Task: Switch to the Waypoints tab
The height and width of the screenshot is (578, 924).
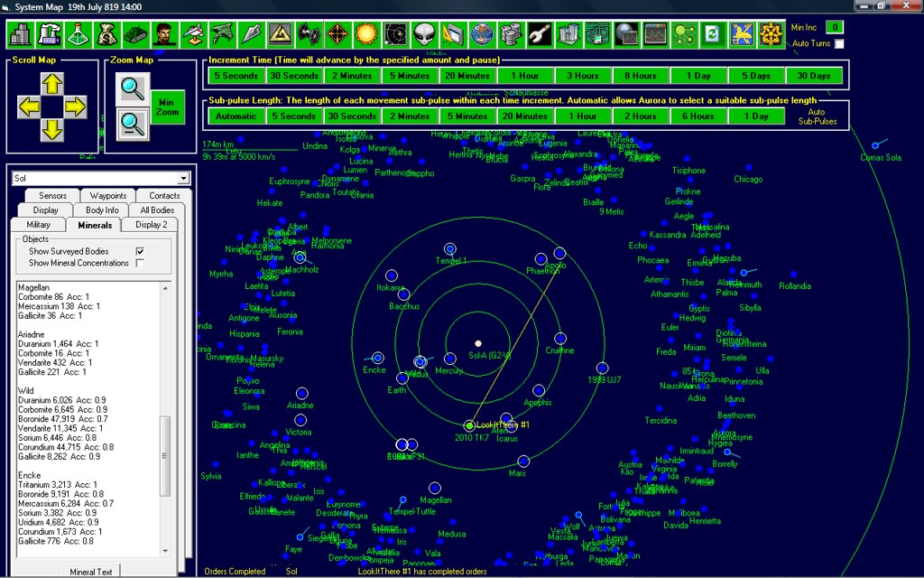Action: pos(108,195)
